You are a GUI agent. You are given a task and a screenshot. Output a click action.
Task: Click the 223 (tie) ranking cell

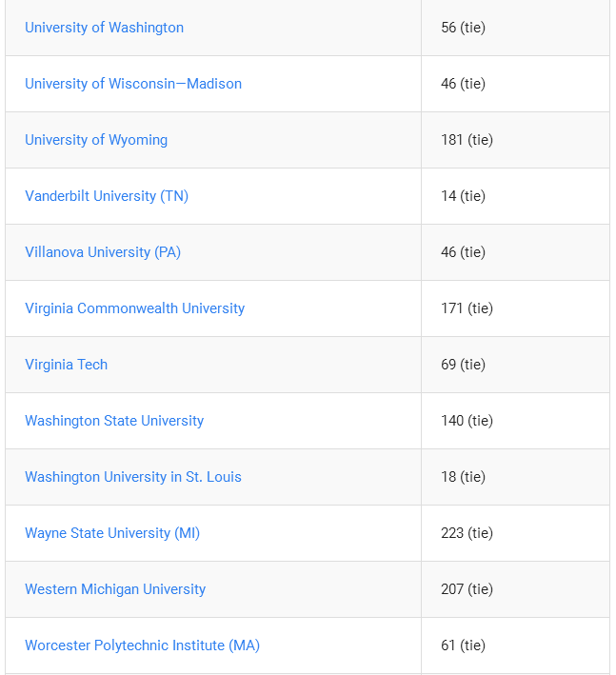[x=515, y=533]
